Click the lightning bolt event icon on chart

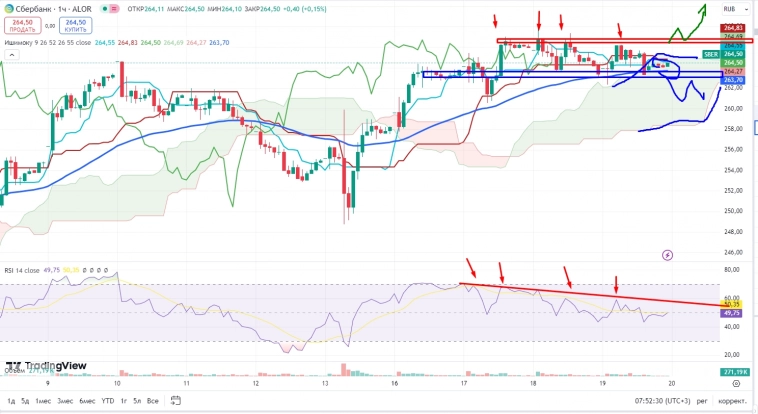(668, 256)
